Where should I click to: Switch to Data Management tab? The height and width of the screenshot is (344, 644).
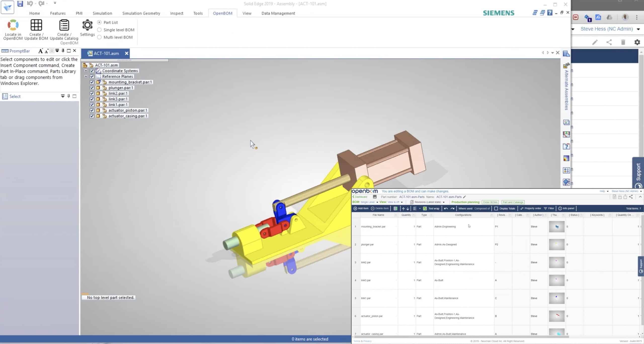(278, 13)
